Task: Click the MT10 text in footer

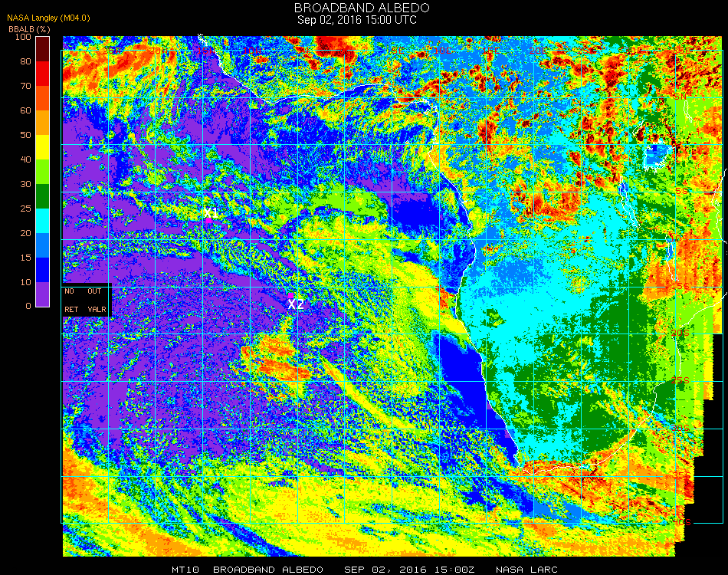Action: pos(185,570)
